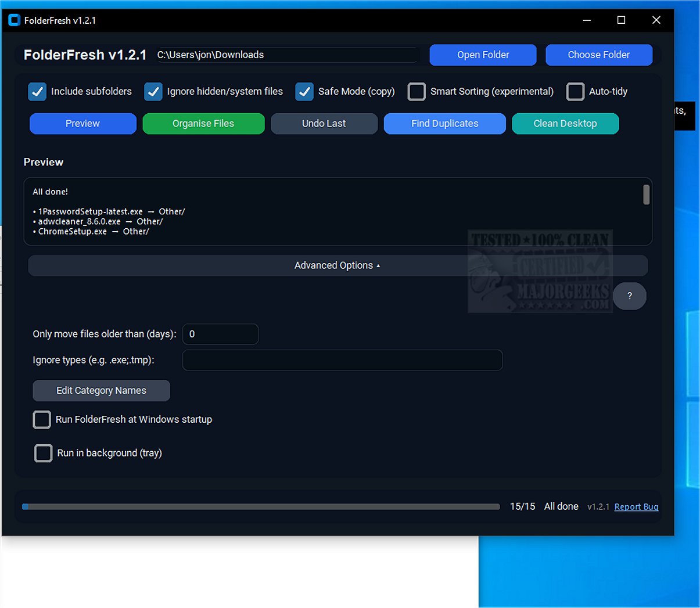Screen dimensions: 700x608
Task: Click the 'All done' status text in footer
Action: (x=561, y=507)
